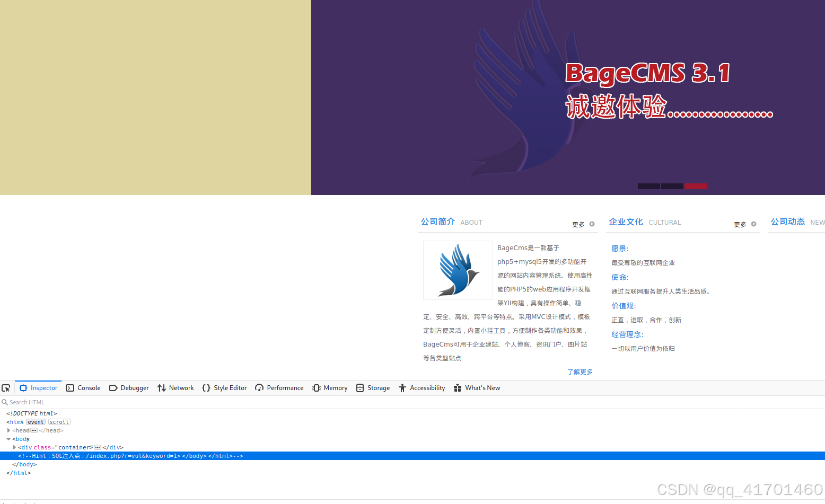Select the closing </body> row
The image size is (825, 504).
(412, 464)
